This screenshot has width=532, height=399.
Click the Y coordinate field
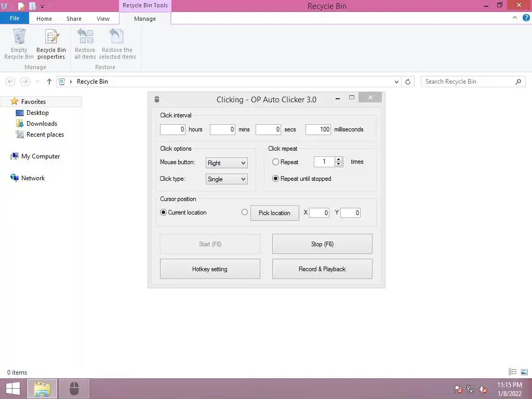point(351,212)
